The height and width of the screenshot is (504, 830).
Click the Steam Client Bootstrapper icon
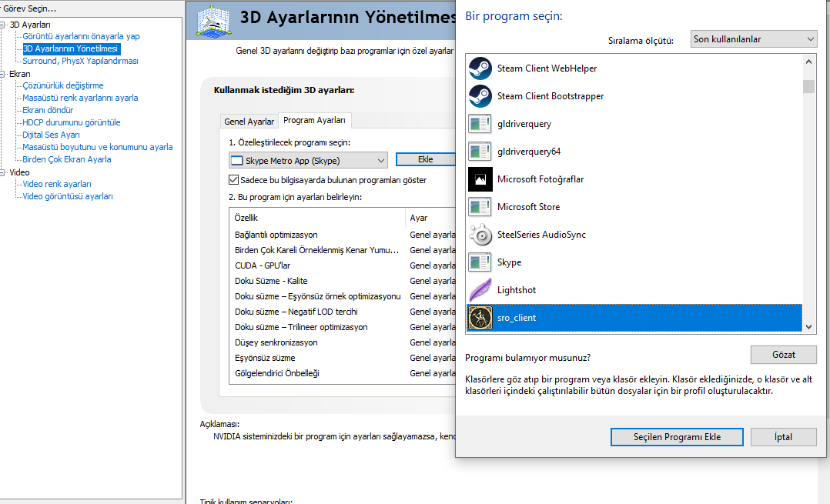[480, 96]
